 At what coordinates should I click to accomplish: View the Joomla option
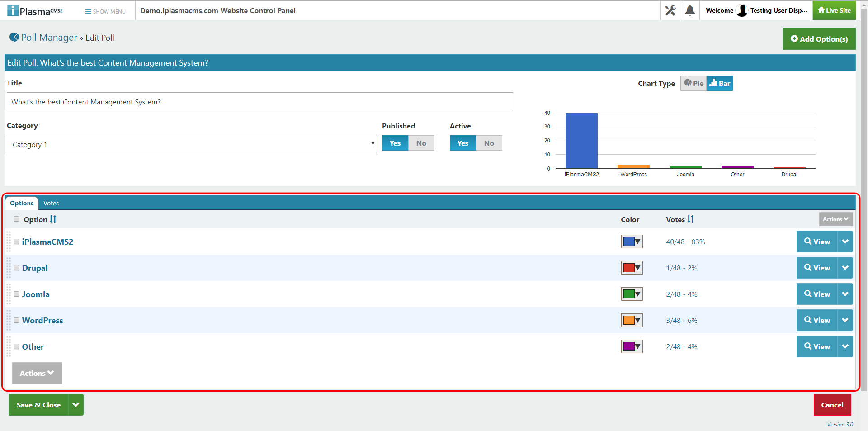(817, 294)
